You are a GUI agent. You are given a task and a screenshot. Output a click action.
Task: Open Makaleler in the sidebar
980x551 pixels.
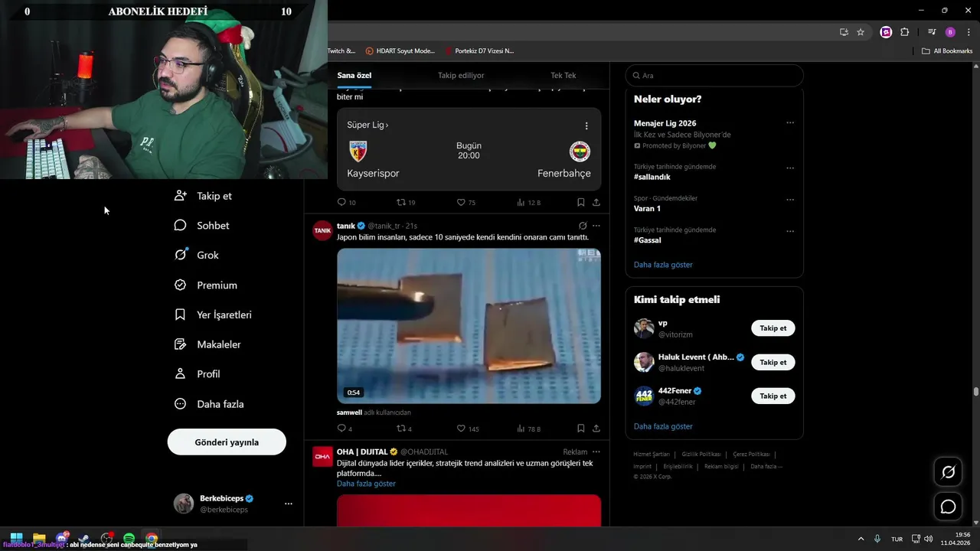click(x=207, y=344)
